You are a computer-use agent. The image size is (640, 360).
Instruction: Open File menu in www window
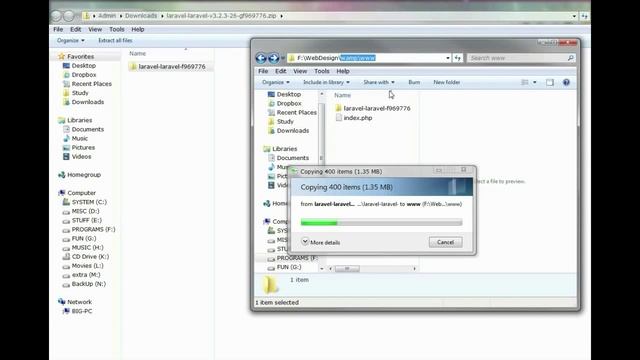(x=263, y=71)
